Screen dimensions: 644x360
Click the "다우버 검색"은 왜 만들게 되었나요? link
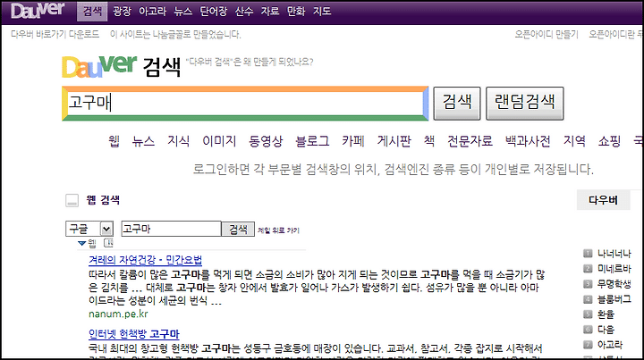[x=250, y=62]
